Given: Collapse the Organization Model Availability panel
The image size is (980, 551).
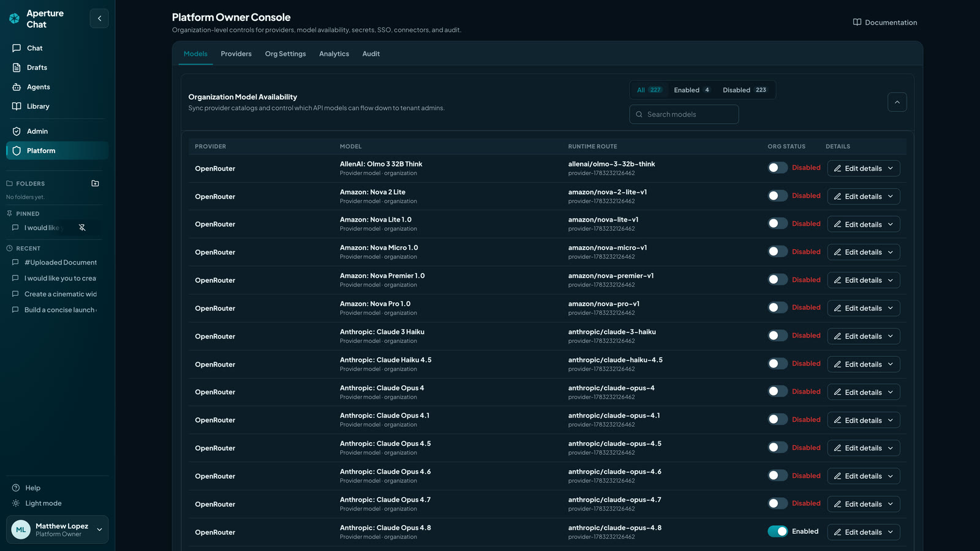Looking at the screenshot, I should tap(897, 102).
